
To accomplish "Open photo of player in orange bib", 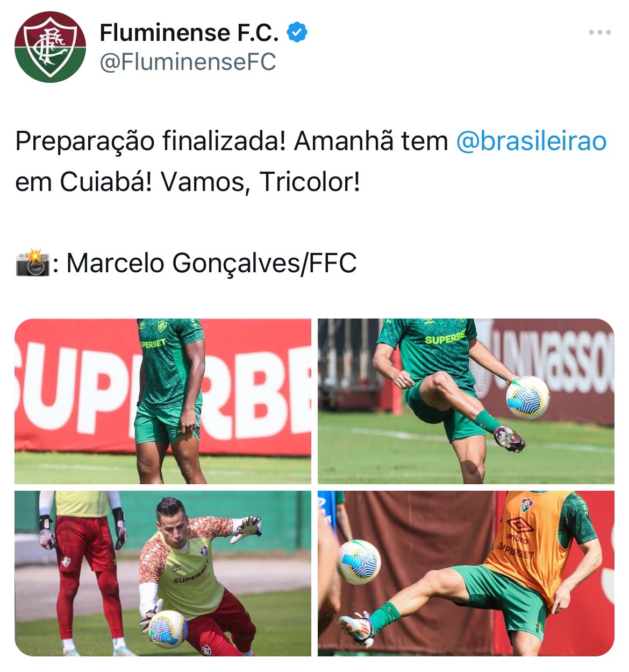I will coord(466,574).
